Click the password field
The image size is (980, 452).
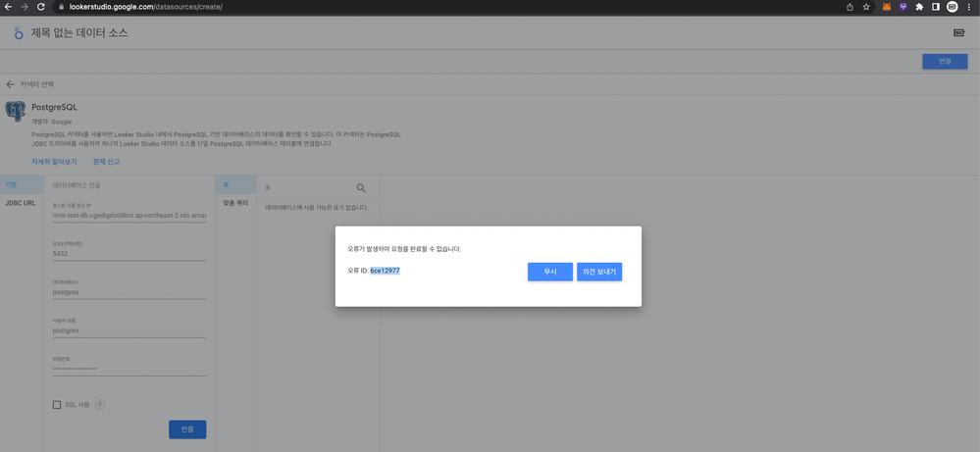[x=129, y=369]
